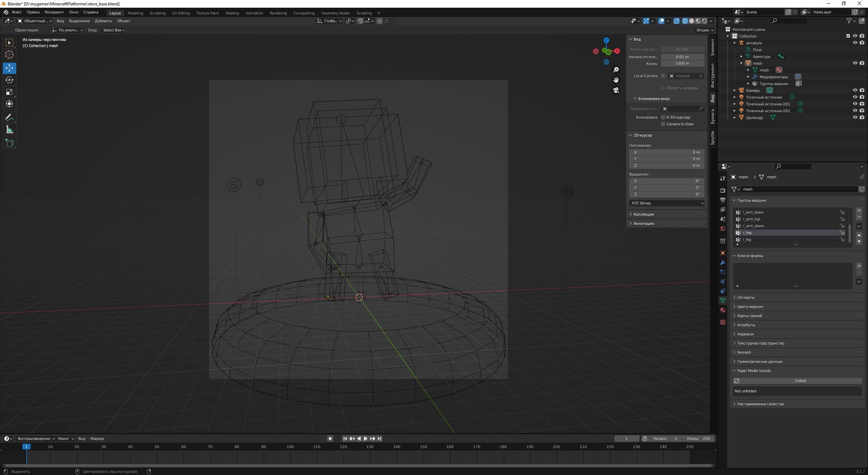Toggle camera view using viewport camera icon
Image resolution: width=868 pixels, height=475 pixels.
coord(616,90)
